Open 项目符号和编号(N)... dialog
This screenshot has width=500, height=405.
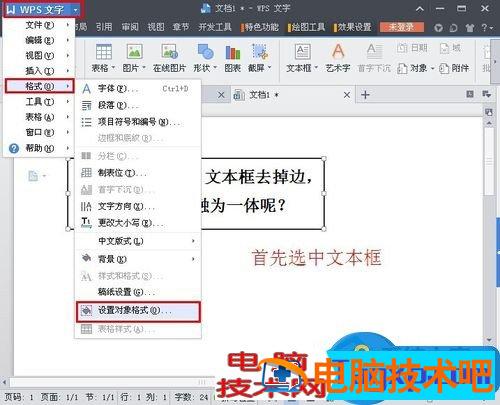[x=138, y=122]
